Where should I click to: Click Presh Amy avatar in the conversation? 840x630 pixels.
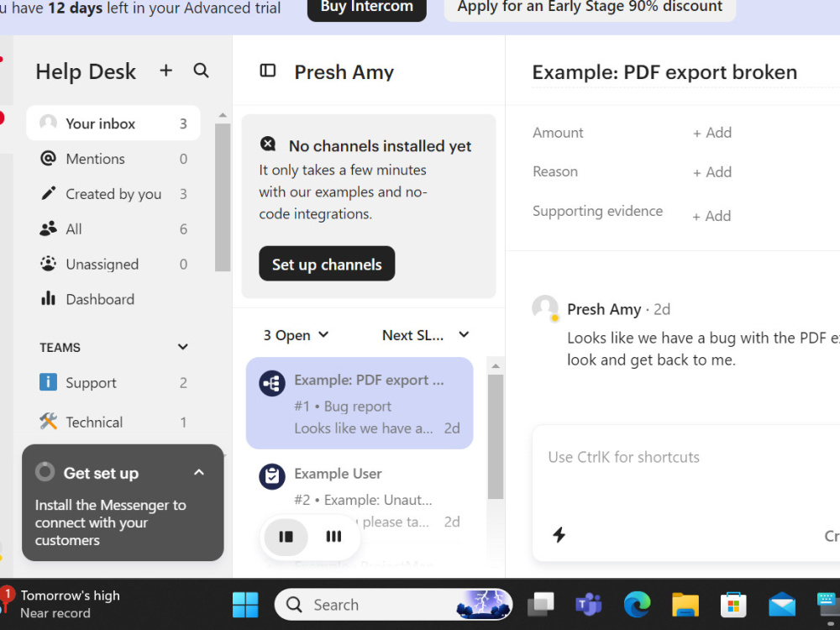(x=545, y=308)
